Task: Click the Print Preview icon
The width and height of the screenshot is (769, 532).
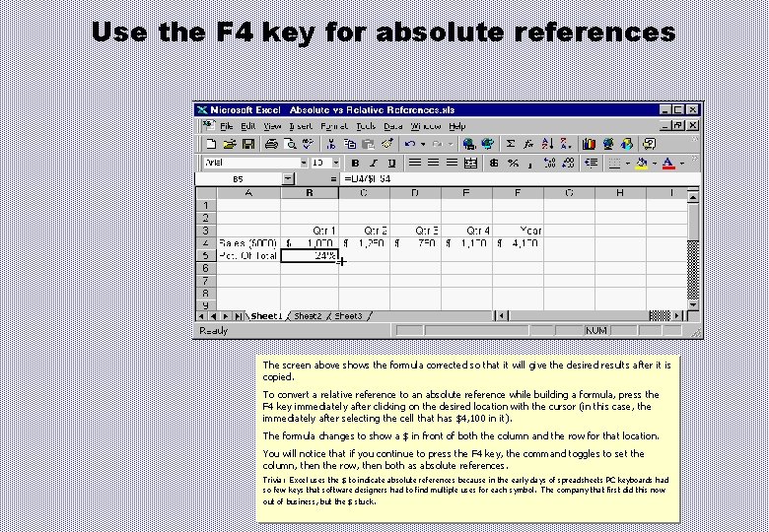Action: coord(290,144)
